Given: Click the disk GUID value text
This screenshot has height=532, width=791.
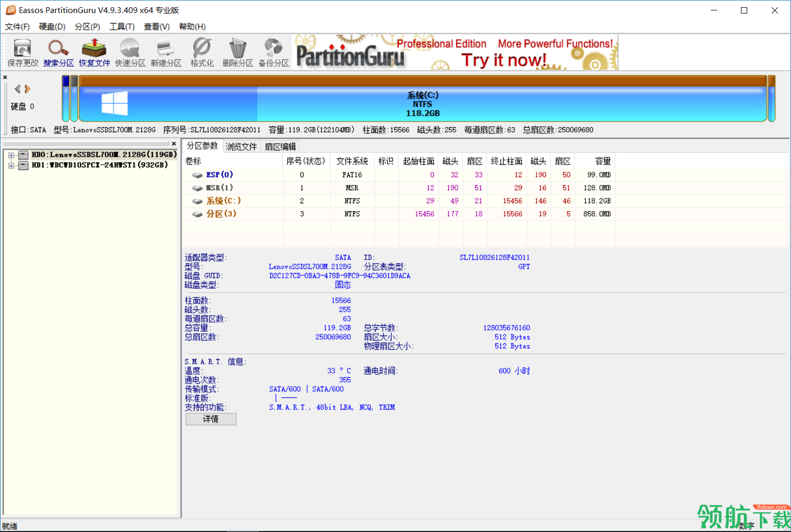Looking at the screenshot, I should click(x=339, y=276).
